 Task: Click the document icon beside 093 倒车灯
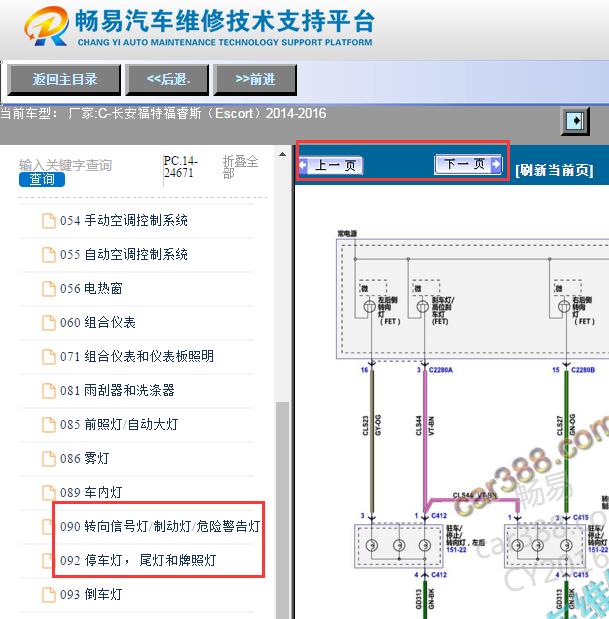pyautogui.click(x=49, y=594)
